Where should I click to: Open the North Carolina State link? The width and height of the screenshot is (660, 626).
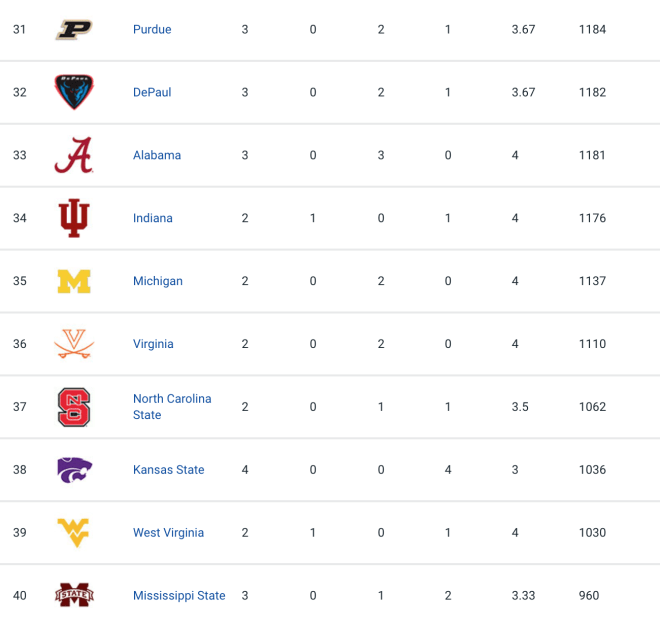pyautogui.click(x=172, y=407)
